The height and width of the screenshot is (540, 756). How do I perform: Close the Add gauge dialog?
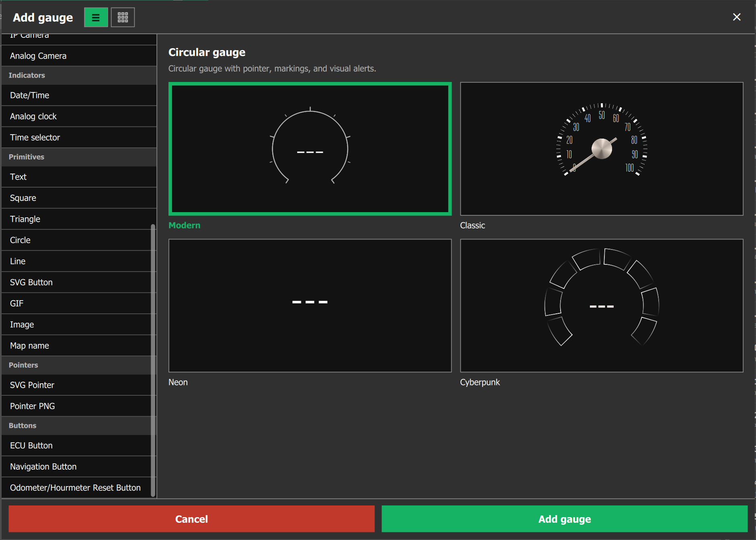coord(736,17)
